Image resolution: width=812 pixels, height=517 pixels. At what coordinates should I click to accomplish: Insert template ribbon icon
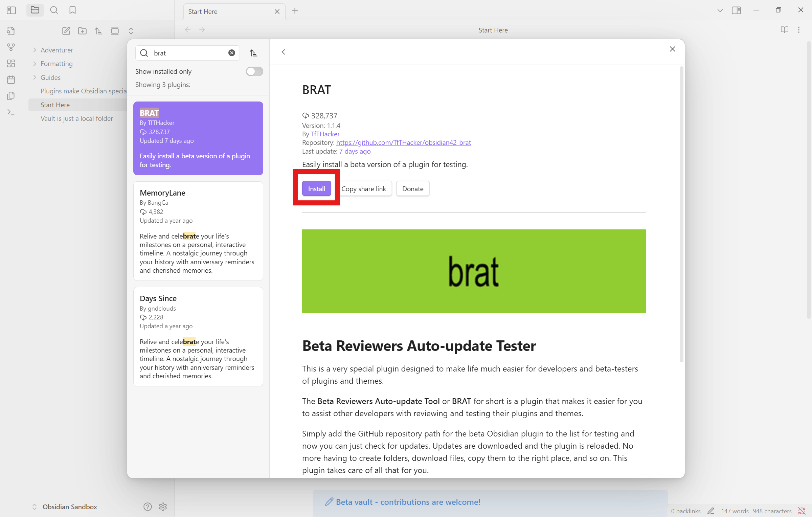11,96
